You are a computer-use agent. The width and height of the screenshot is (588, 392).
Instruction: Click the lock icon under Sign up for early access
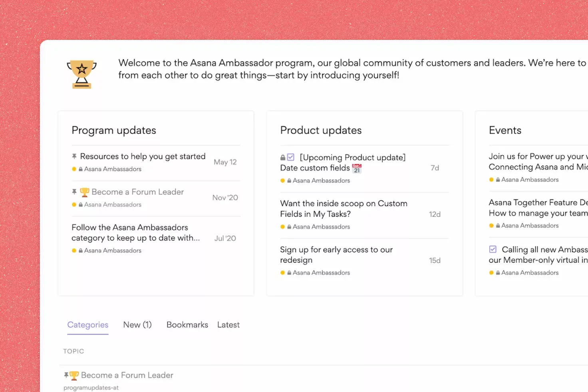point(289,273)
